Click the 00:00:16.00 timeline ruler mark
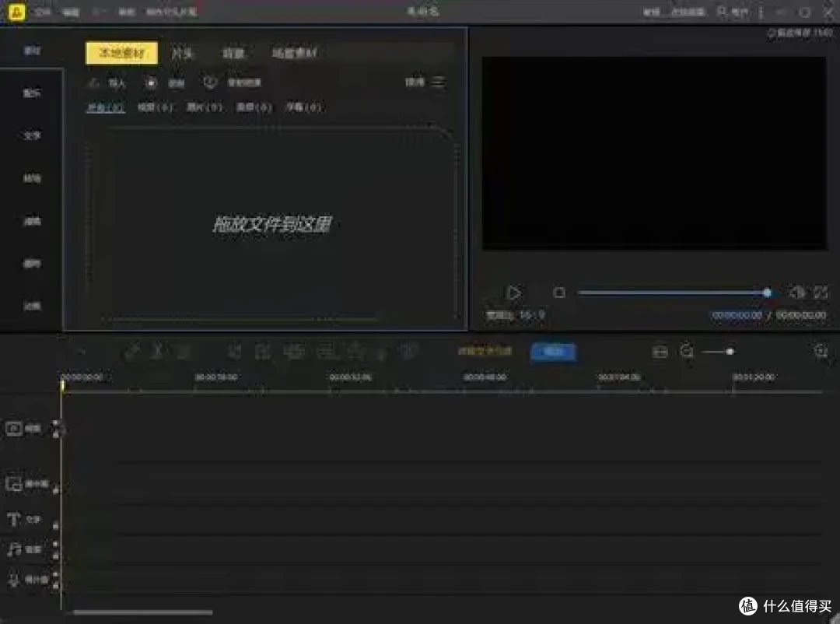840x624 pixels. click(216, 377)
